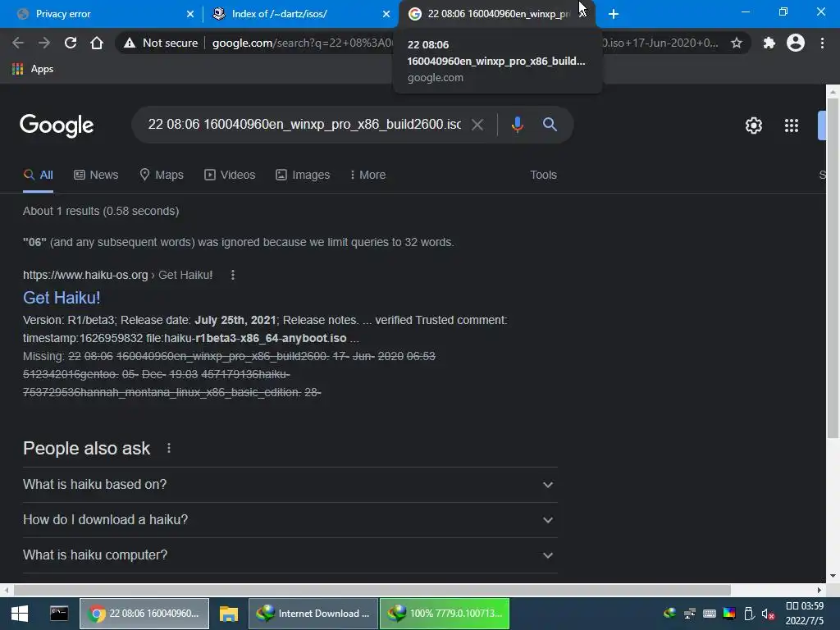The image size is (840, 630).
Task: Select the News results tab
Action: [96, 175]
